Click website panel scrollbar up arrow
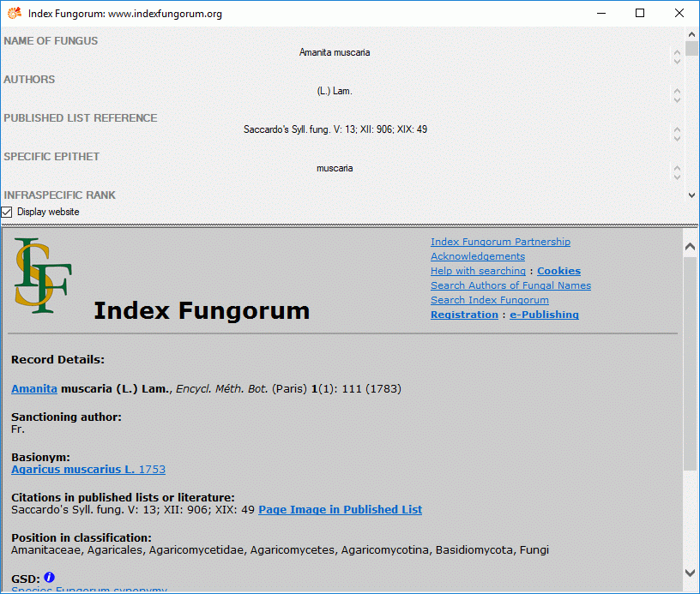Image resolution: width=700 pixels, height=594 pixels. coord(691,246)
